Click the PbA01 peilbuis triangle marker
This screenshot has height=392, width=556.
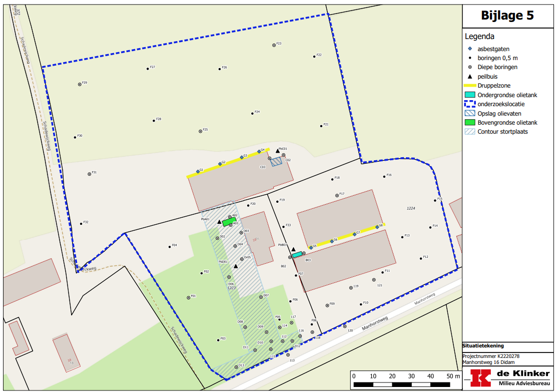tap(219, 221)
